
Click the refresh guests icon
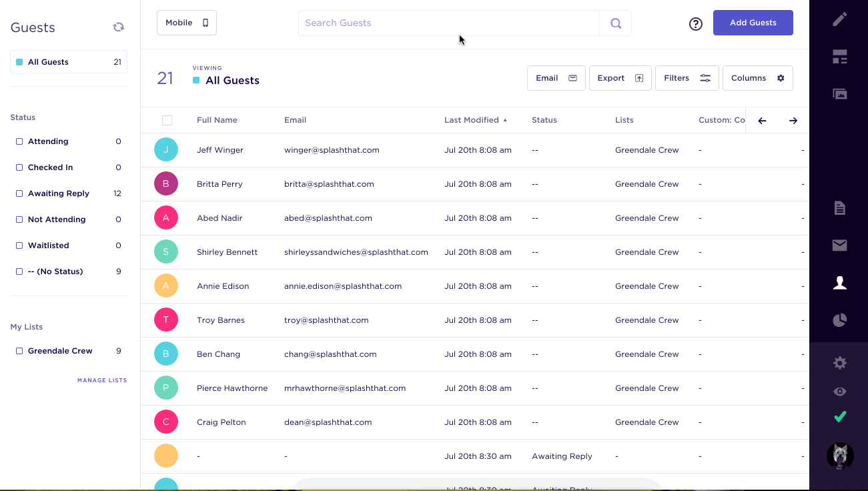[x=119, y=27]
